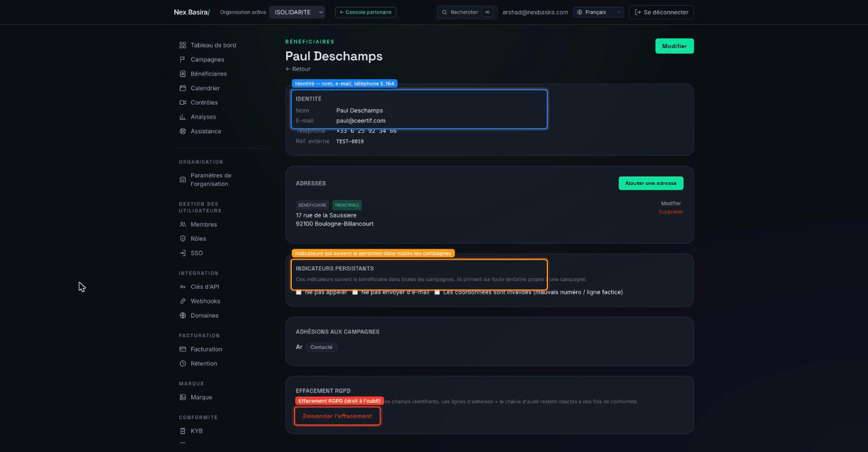This screenshot has width=868, height=452.
Task: Click the Rechercher search box
Action: coord(467,12)
